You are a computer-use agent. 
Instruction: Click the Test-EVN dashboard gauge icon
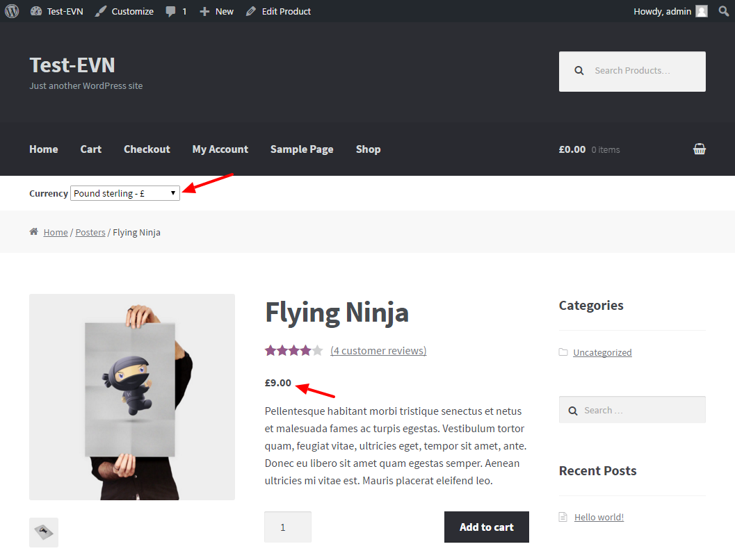pyautogui.click(x=36, y=11)
